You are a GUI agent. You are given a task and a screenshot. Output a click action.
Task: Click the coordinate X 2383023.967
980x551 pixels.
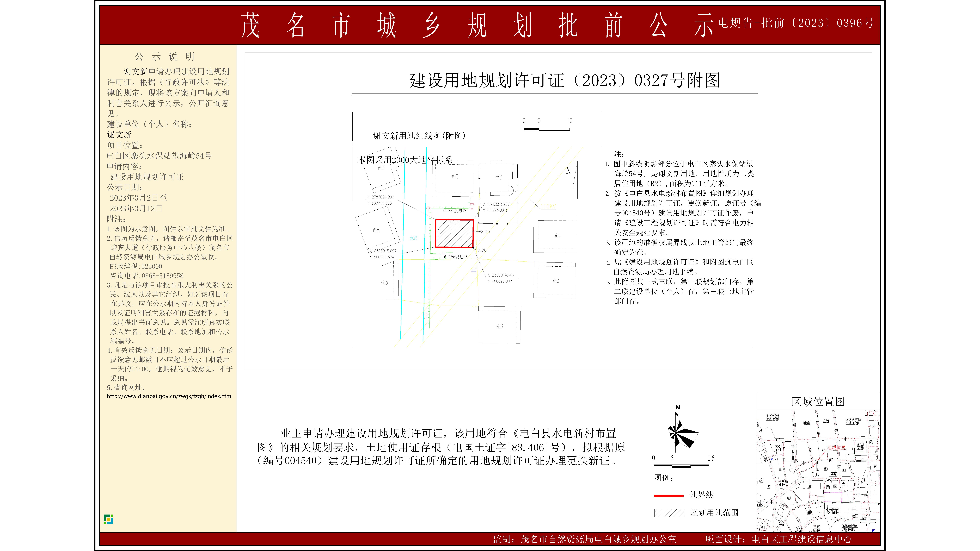496,205
